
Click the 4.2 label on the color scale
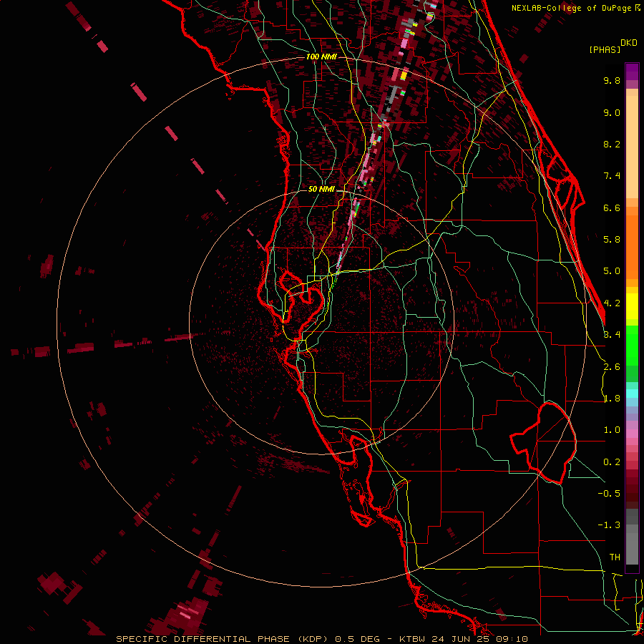(612, 303)
